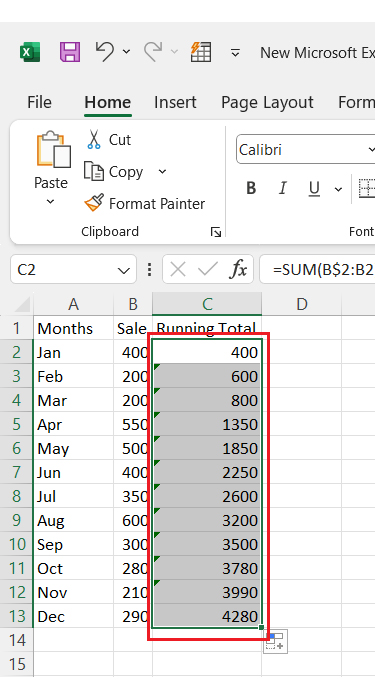
Task: Select column C header
Action: (207, 304)
